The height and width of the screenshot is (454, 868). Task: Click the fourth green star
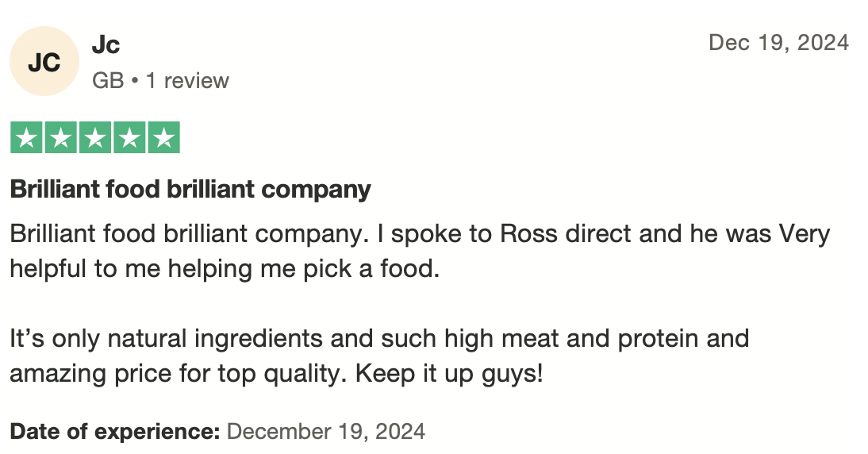(x=129, y=137)
